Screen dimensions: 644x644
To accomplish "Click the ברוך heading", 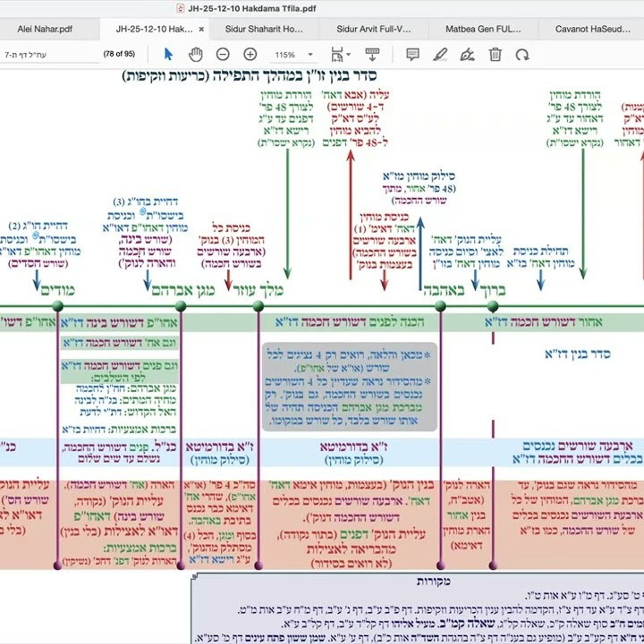I will click(493, 290).
